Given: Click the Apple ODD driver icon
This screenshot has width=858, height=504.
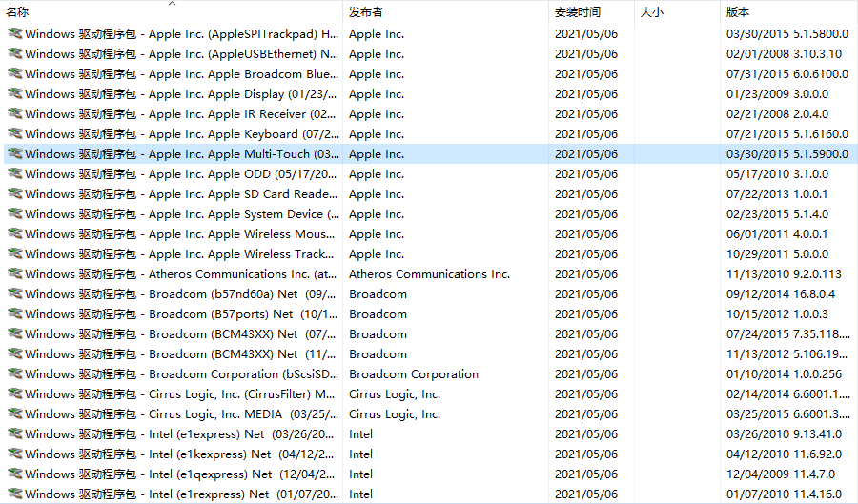Looking at the screenshot, I should [15, 173].
